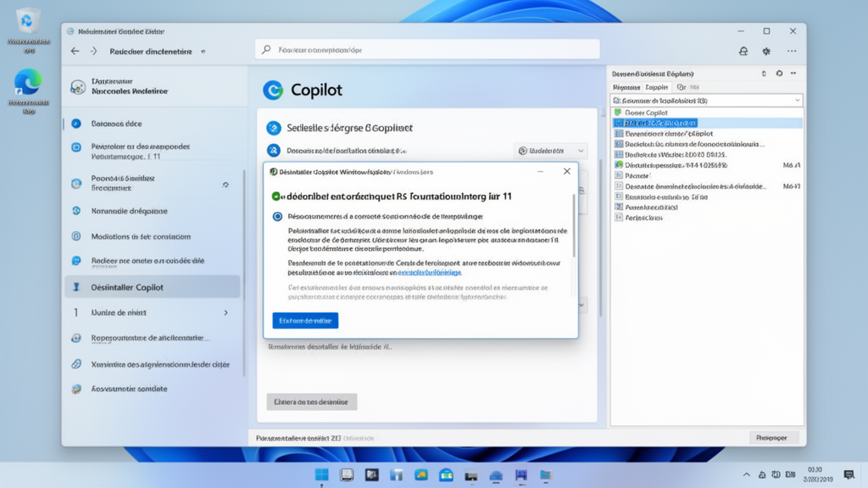Click the first 'M6' value in the right list
The image size is (868, 488).
tap(792, 165)
